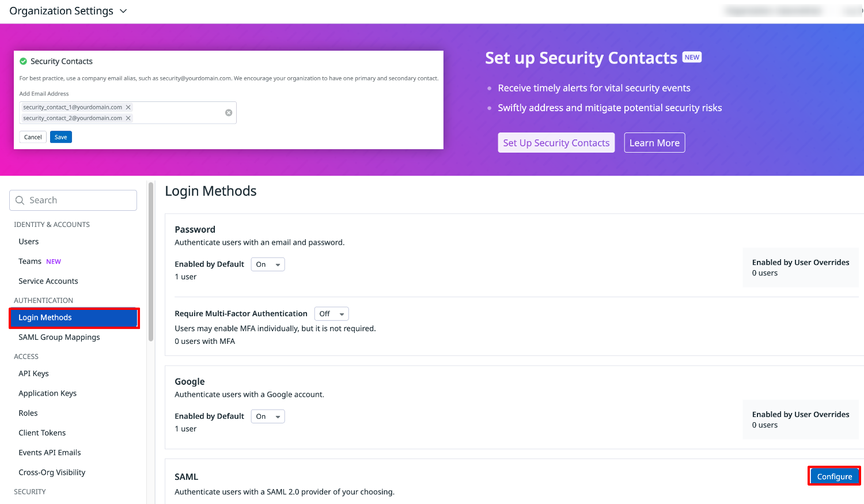This screenshot has width=864, height=504.
Task: Click the green checkmark beside Security Contacts
Action: (24, 60)
